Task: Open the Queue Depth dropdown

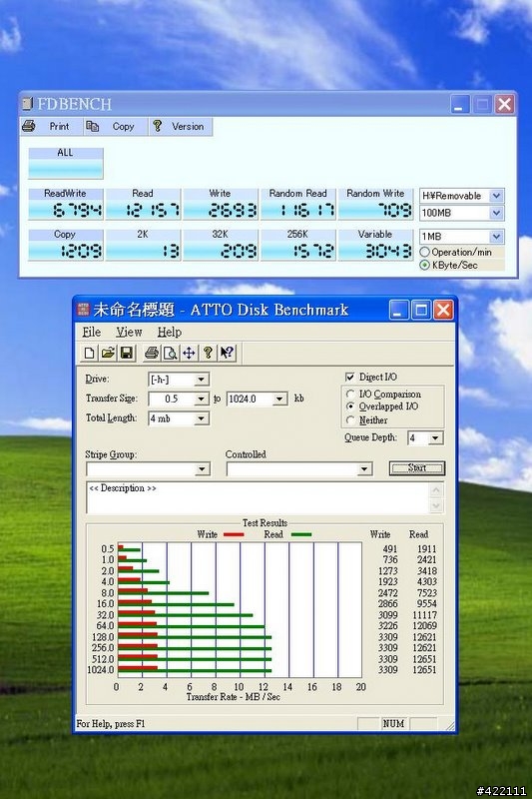Action: coord(435,438)
